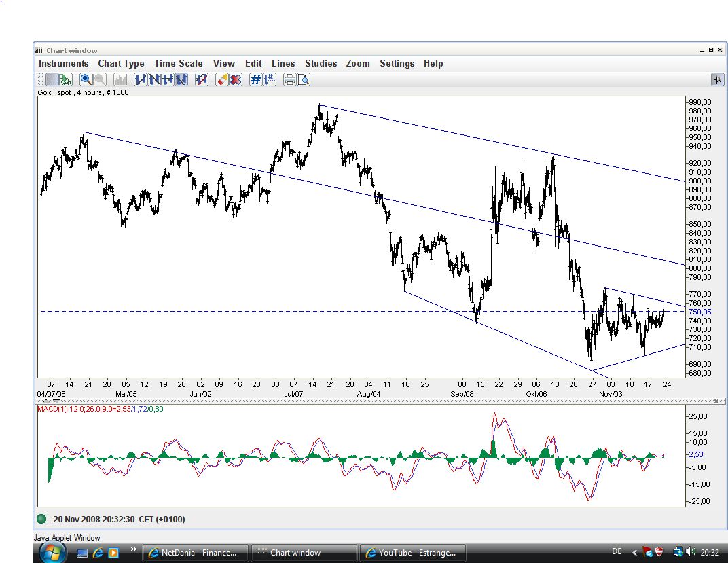Click the network tray icon
This screenshot has height=563, width=728.
tap(678, 552)
